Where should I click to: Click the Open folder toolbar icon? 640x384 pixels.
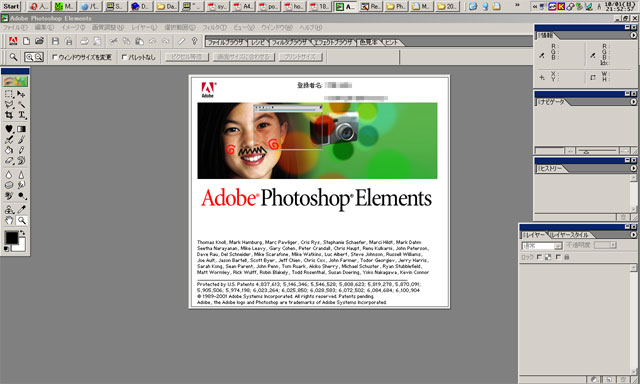point(39,41)
